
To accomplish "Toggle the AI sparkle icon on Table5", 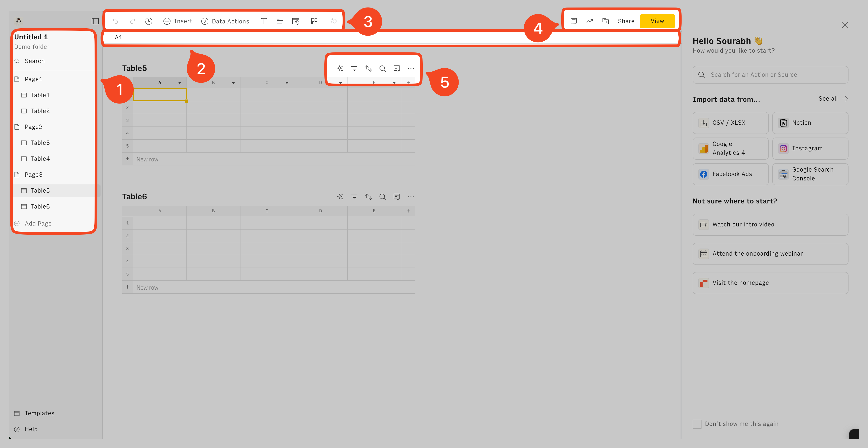I will point(340,68).
